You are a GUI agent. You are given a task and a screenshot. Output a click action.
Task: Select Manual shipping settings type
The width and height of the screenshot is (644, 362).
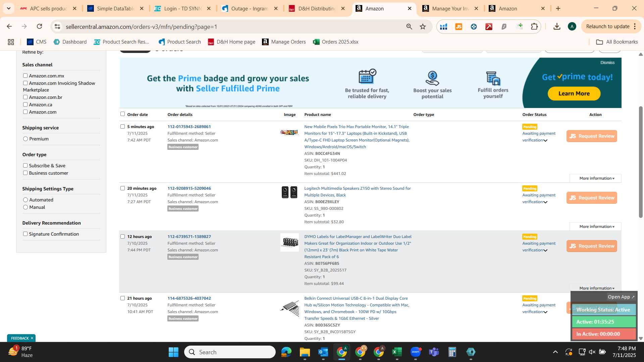pyautogui.click(x=25, y=207)
